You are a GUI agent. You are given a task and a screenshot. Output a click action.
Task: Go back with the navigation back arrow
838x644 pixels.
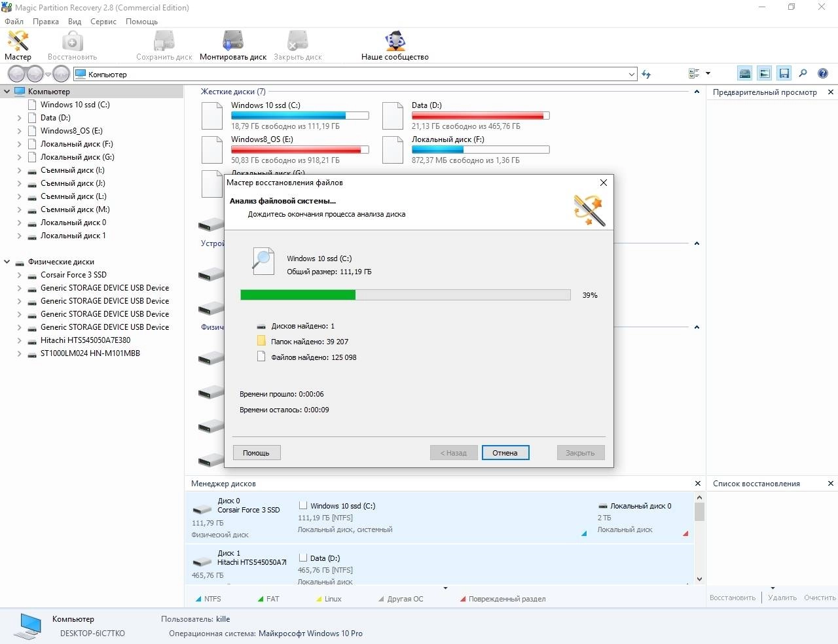click(16, 74)
